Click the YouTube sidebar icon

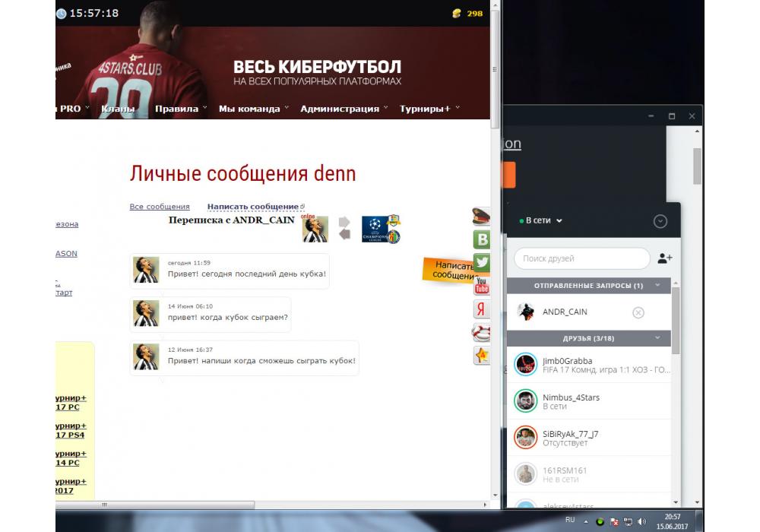point(482,286)
